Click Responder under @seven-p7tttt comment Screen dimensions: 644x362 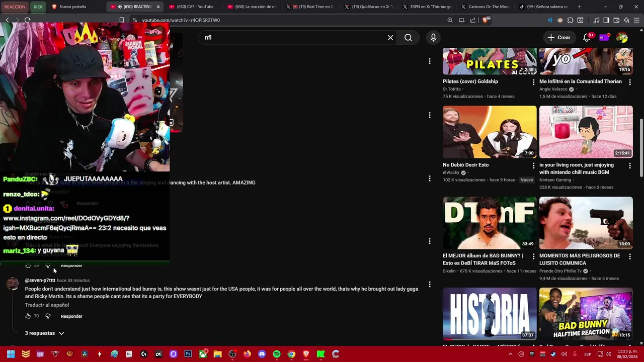[x=71, y=316]
